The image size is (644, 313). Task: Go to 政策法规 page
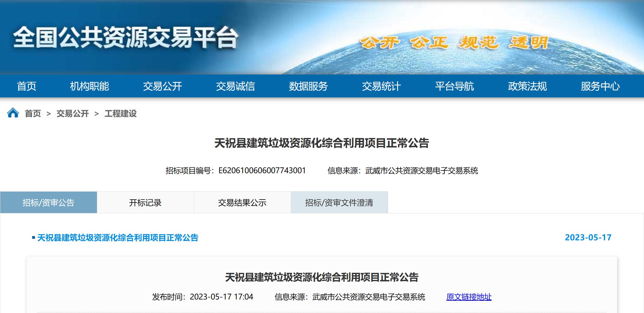click(x=527, y=86)
